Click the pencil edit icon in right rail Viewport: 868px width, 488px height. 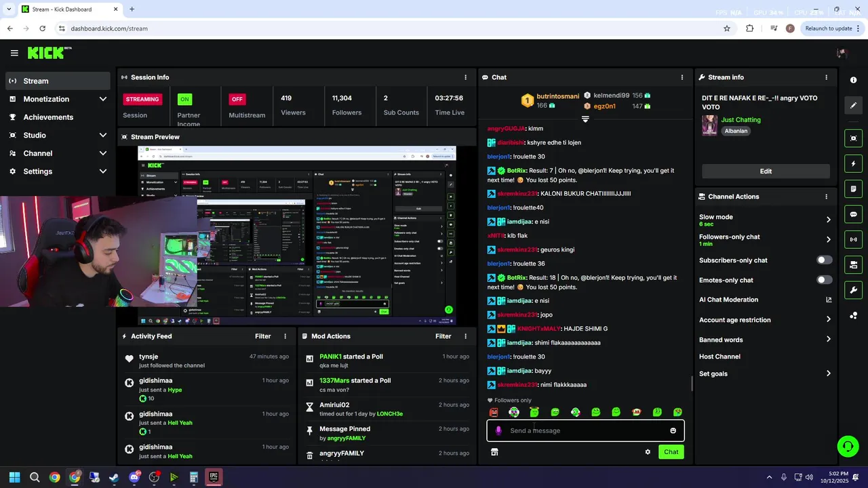click(853, 106)
